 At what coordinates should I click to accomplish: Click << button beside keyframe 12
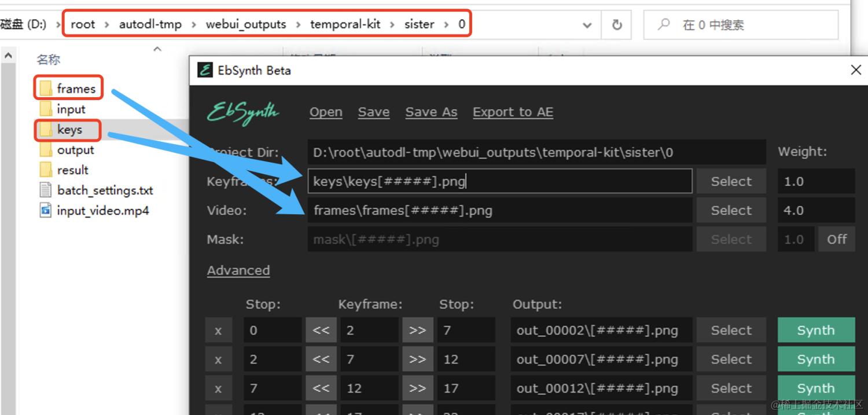pos(321,388)
